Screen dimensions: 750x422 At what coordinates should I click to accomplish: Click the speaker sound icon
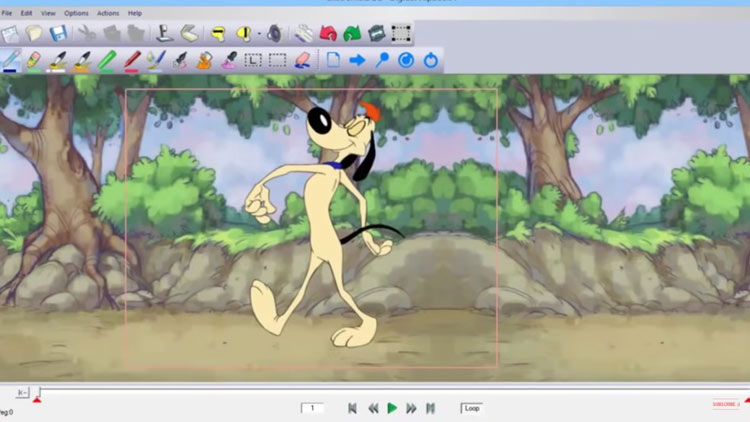(275, 34)
